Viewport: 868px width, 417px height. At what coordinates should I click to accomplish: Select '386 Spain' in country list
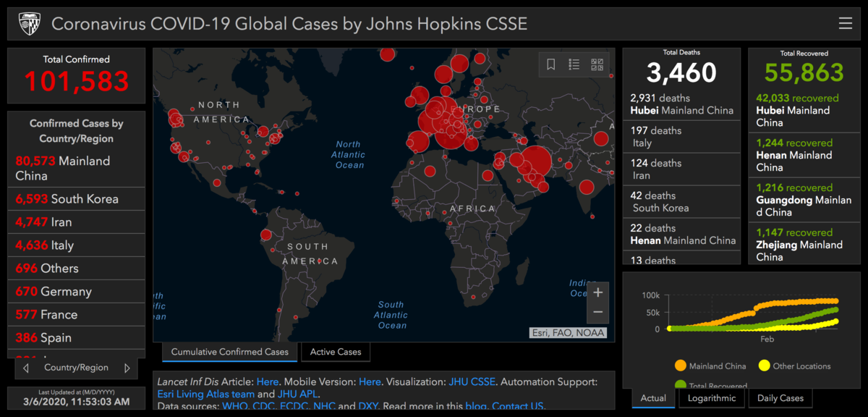(76, 338)
